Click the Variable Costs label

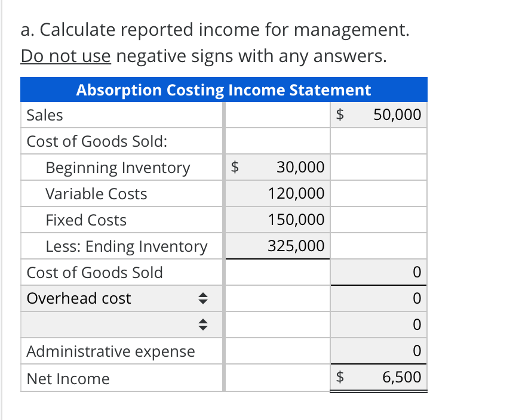click(x=96, y=194)
